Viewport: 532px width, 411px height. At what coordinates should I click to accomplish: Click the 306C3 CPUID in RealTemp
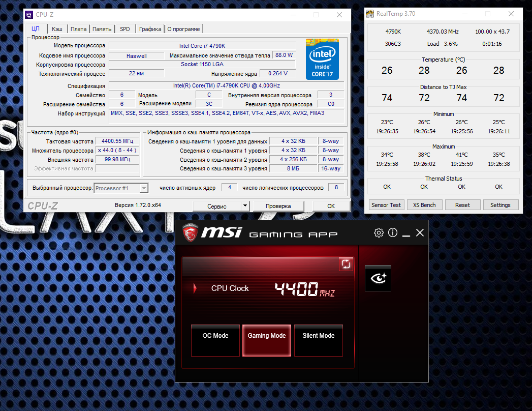tap(393, 44)
